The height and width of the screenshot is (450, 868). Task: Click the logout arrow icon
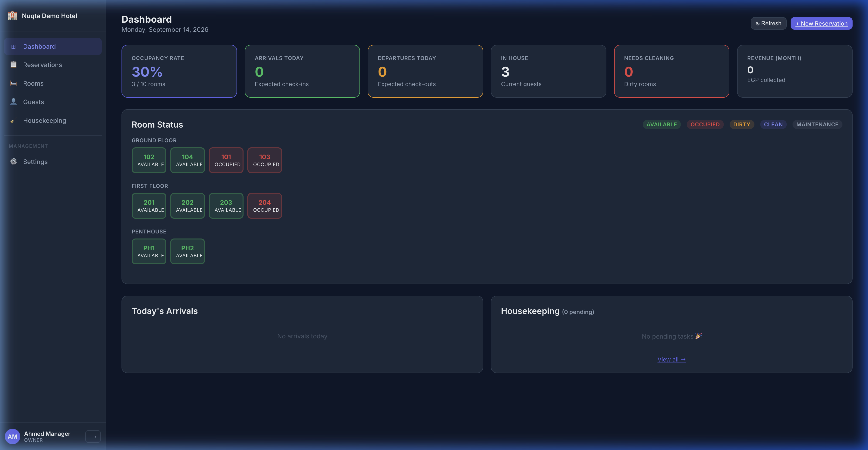tap(93, 436)
